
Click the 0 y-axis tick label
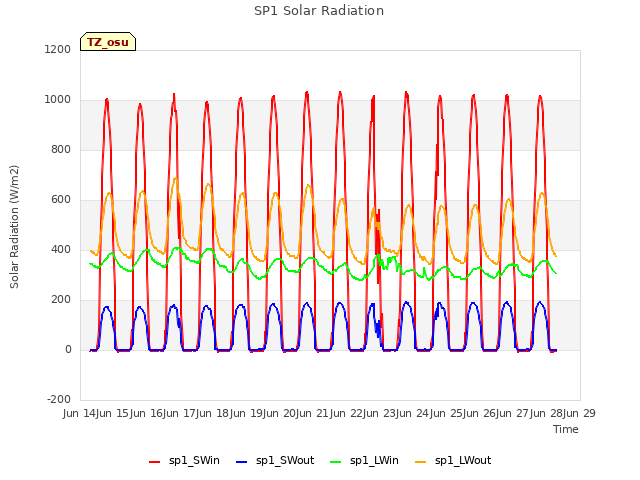68,349
